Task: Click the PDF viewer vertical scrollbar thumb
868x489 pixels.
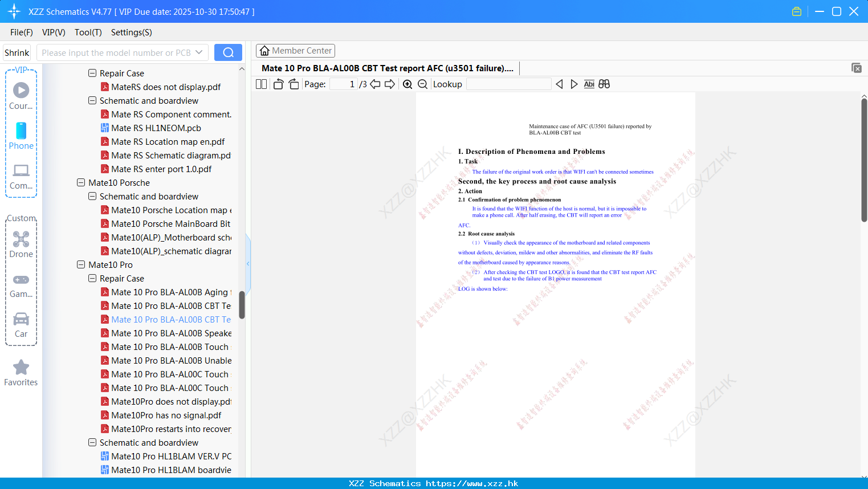Action: (864, 160)
